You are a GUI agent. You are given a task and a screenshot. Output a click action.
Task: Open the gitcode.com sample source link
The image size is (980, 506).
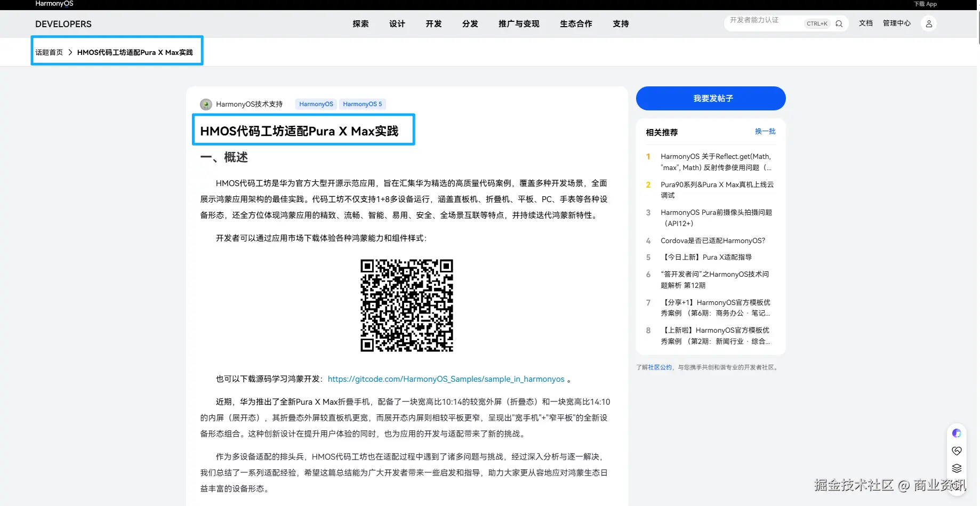(446, 379)
